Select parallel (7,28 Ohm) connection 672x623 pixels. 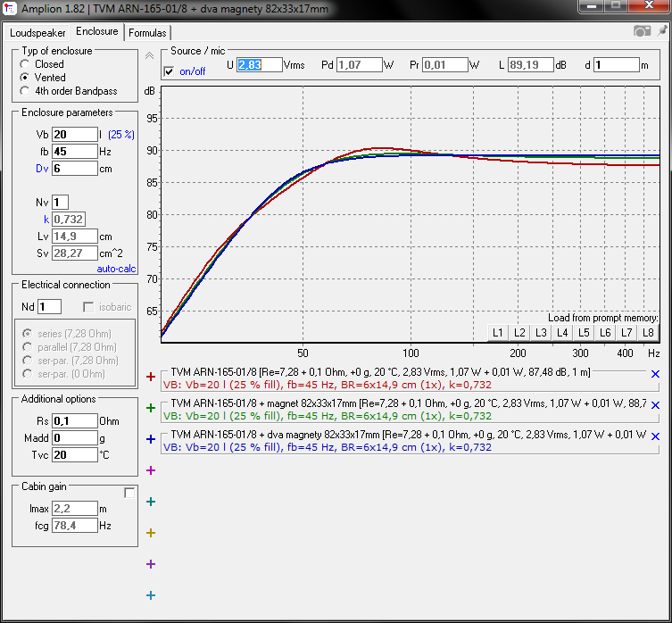coord(28,346)
